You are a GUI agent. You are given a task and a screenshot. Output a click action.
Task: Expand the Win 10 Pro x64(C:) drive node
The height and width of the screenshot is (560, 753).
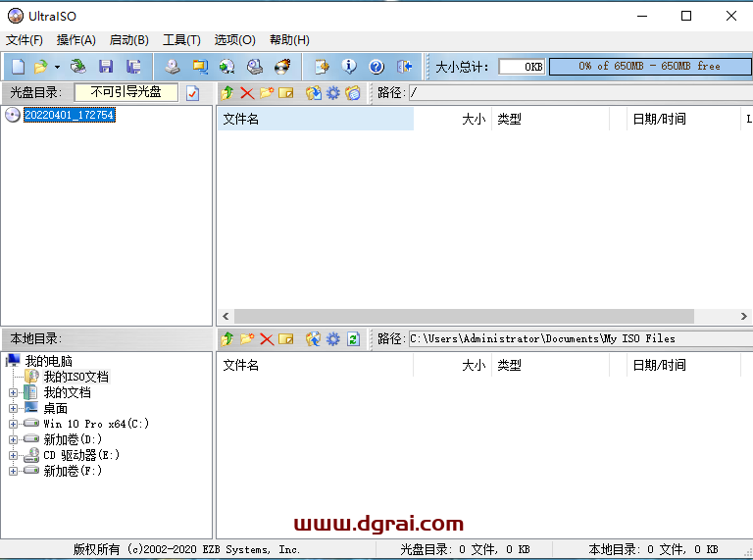coord(13,424)
